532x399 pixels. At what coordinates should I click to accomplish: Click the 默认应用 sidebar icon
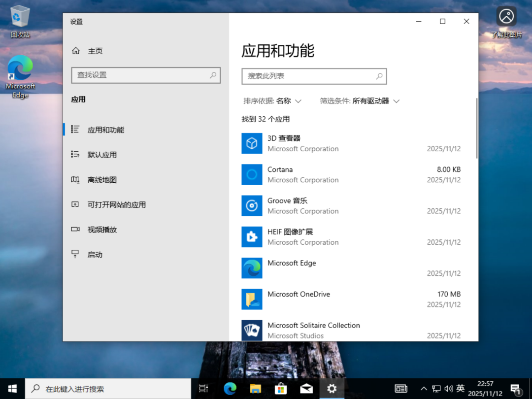[x=75, y=154]
